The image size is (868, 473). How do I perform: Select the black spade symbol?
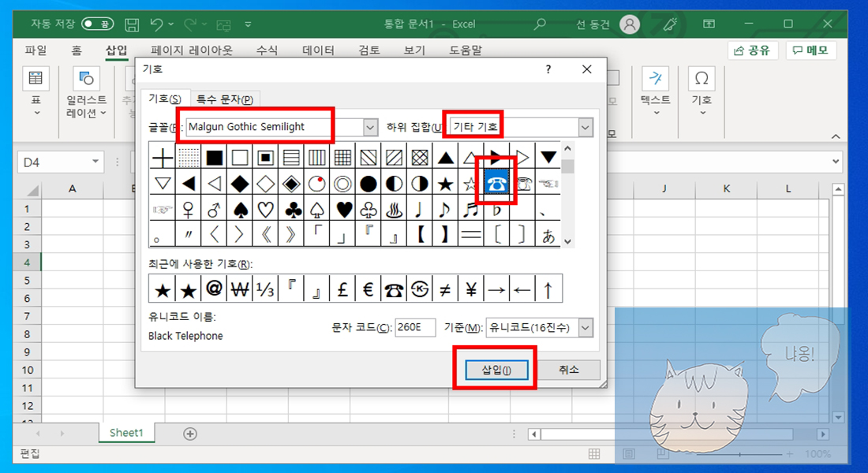click(240, 210)
